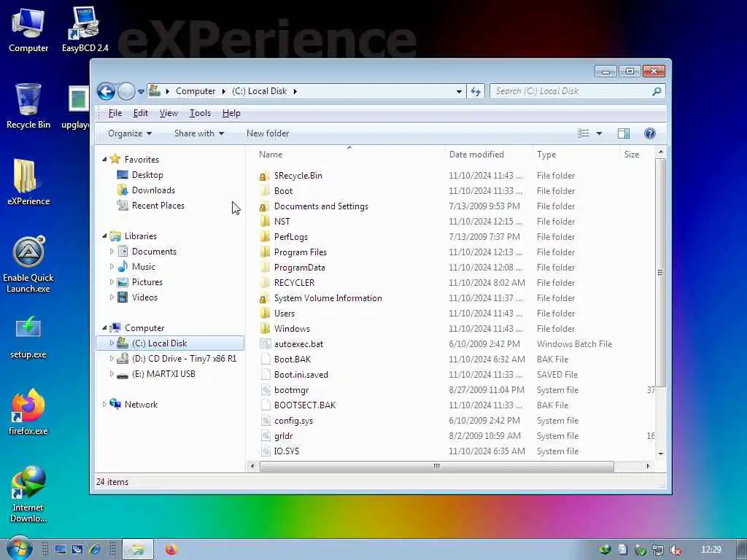Expand the Network tree node

pyautogui.click(x=104, y=404)
